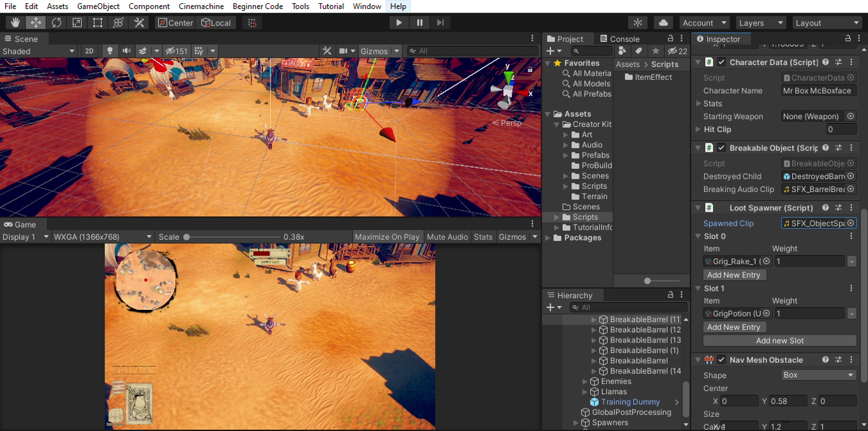Open the custom editor tools icon

139,22
